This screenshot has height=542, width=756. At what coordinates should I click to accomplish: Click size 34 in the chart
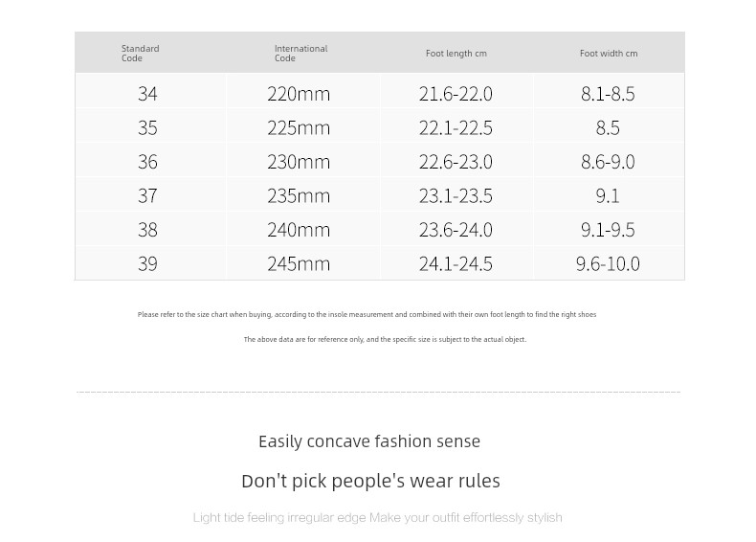(x=147, y=94)
